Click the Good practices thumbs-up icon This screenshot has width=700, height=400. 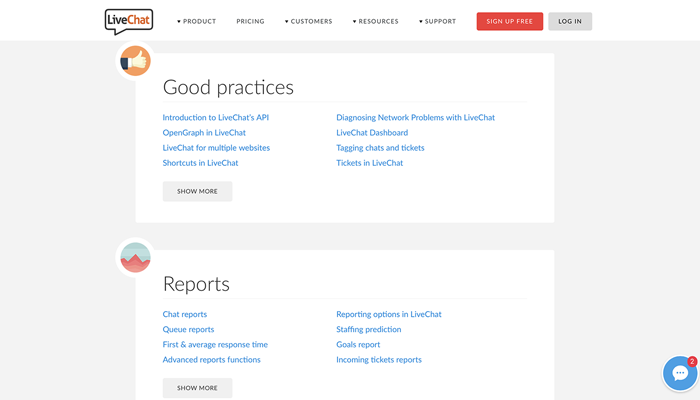point(135,61)
